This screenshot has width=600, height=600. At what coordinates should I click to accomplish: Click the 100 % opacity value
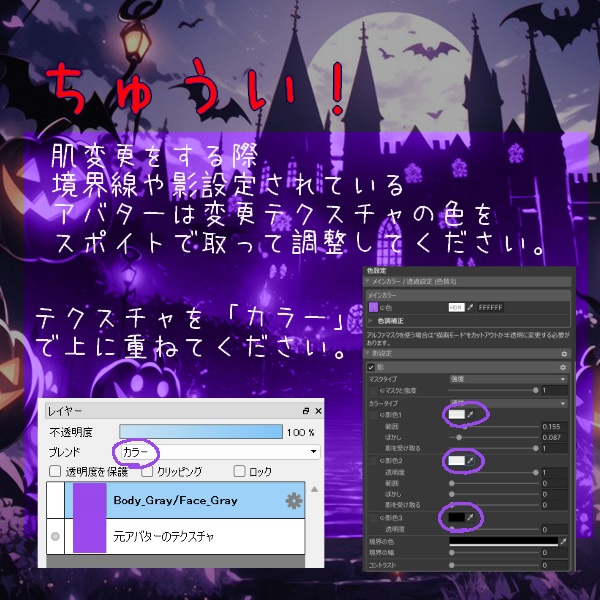point(301,432)
